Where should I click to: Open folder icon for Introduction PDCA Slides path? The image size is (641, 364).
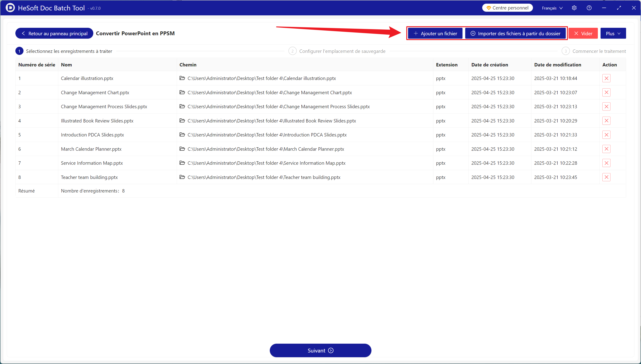coord(182,134)
